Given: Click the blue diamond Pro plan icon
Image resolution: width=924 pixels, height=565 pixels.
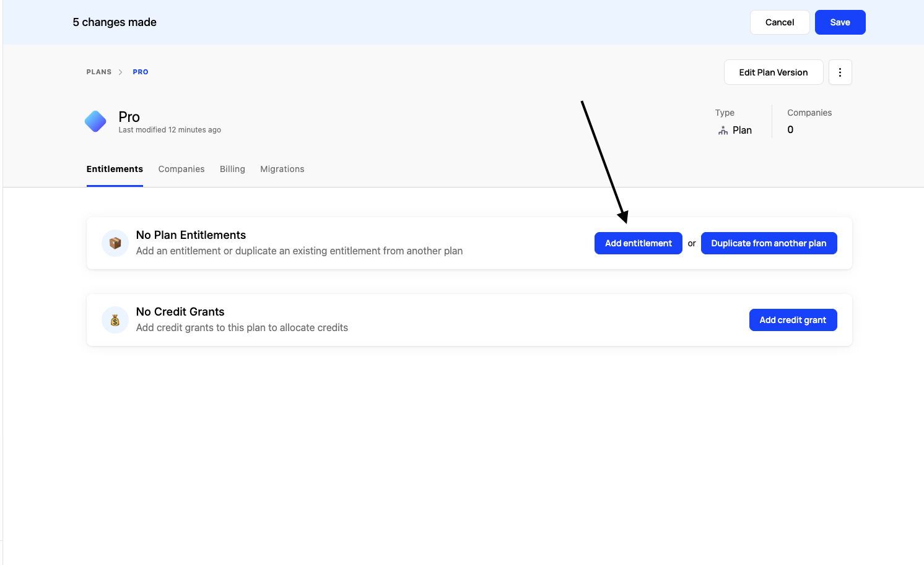Looking at the screenshot, I should [x=95, y=121].
